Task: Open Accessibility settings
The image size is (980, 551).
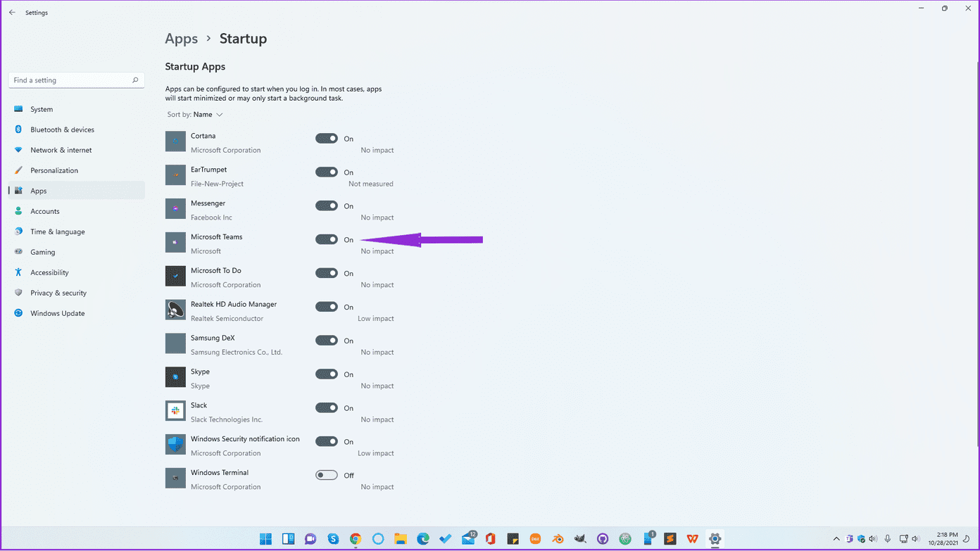Action: (x=76, y=272)
